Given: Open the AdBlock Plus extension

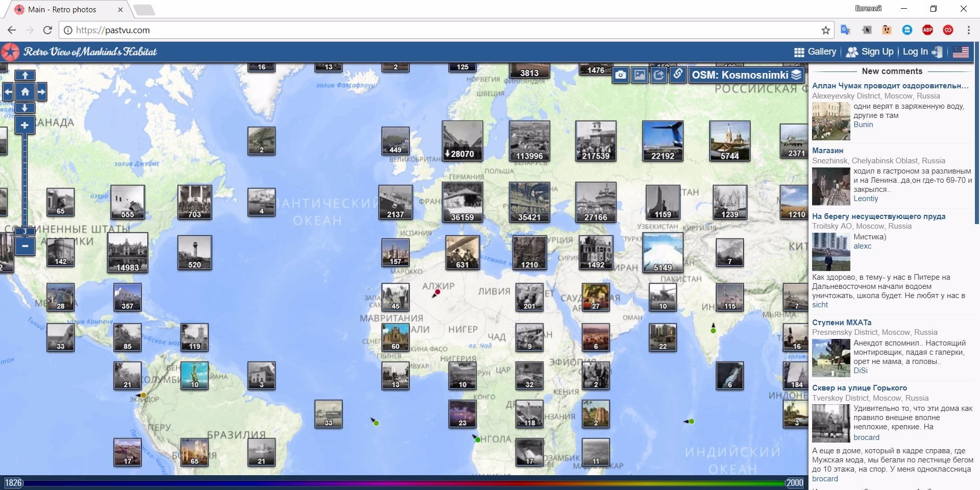Looking at the screenshot, I should (x=927, y=30).
